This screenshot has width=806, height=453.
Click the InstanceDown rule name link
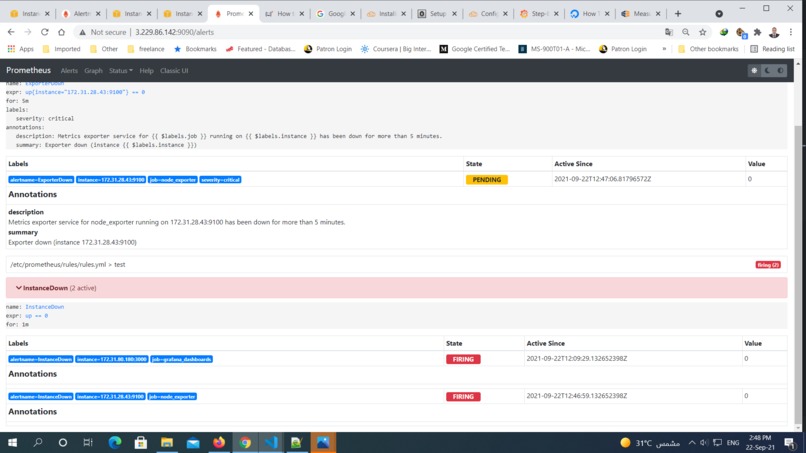(45, 307)
